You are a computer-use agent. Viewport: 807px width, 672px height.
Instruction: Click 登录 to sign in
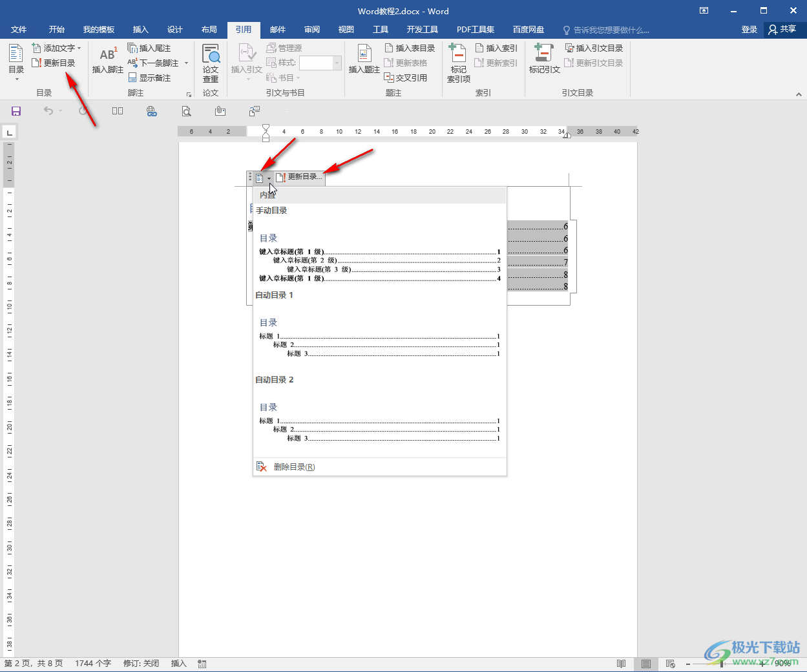tap(749, 30)
